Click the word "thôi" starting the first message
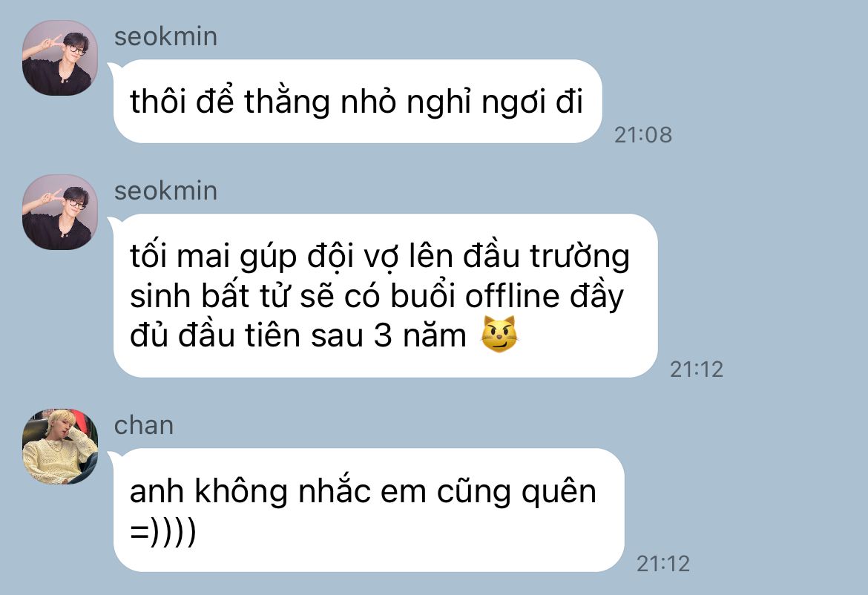The image size is (868, 595). [158, 102]
